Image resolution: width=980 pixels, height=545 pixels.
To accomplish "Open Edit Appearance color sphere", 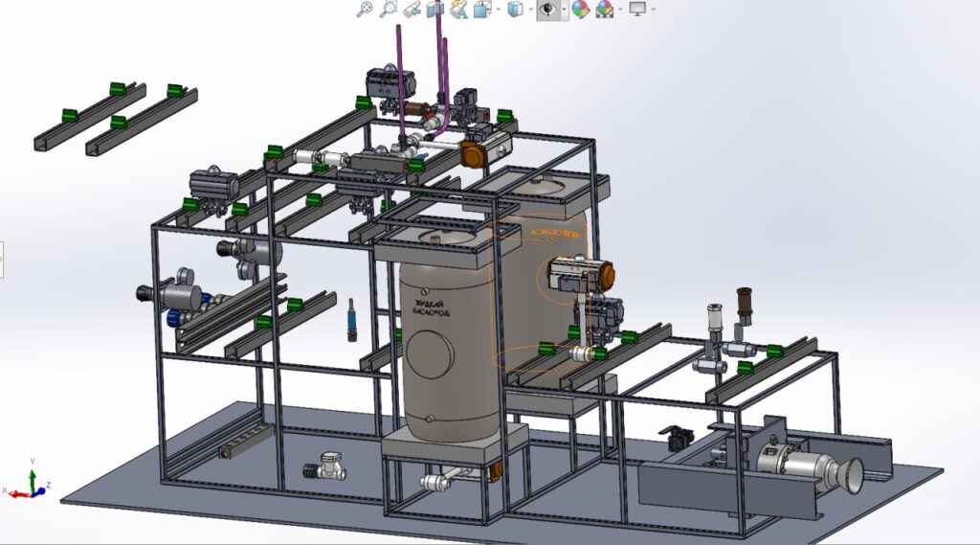I will [x=580, y=10].
